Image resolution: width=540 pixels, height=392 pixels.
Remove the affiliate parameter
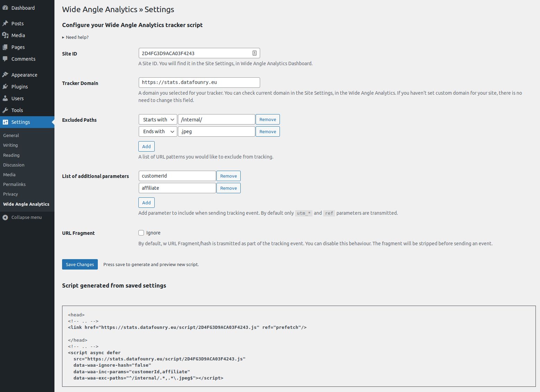point(228,188)
